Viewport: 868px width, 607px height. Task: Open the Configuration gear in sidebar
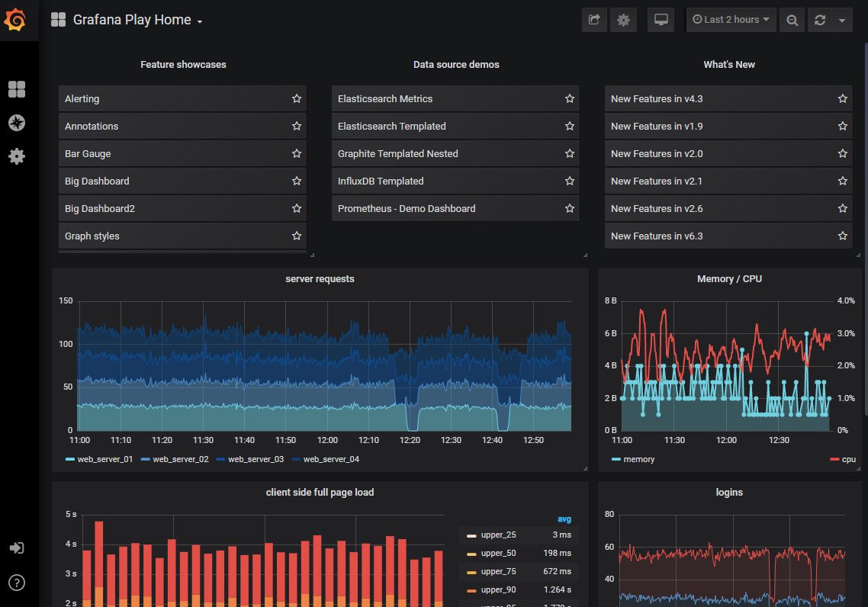(17, 156)
